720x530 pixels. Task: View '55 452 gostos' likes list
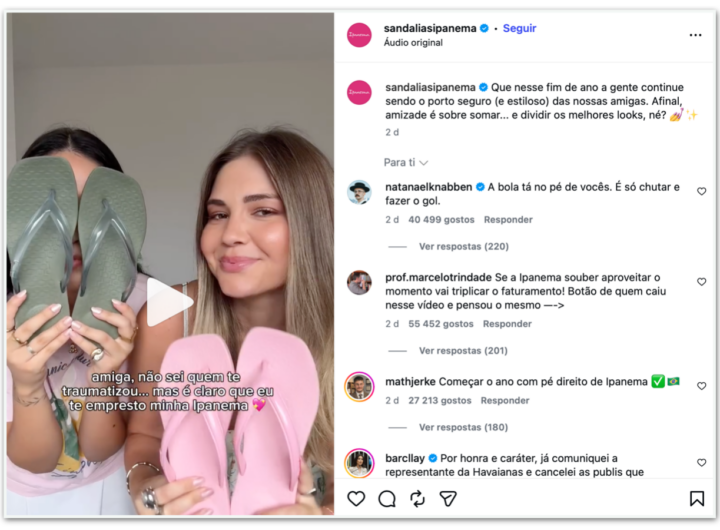pos(441,324)
